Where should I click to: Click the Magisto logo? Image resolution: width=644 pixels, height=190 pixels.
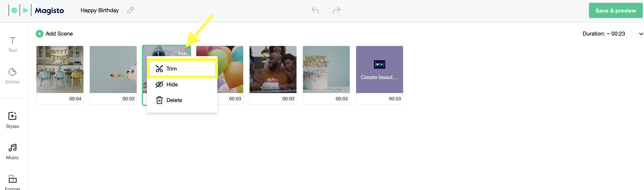click(x=36, y=10)
